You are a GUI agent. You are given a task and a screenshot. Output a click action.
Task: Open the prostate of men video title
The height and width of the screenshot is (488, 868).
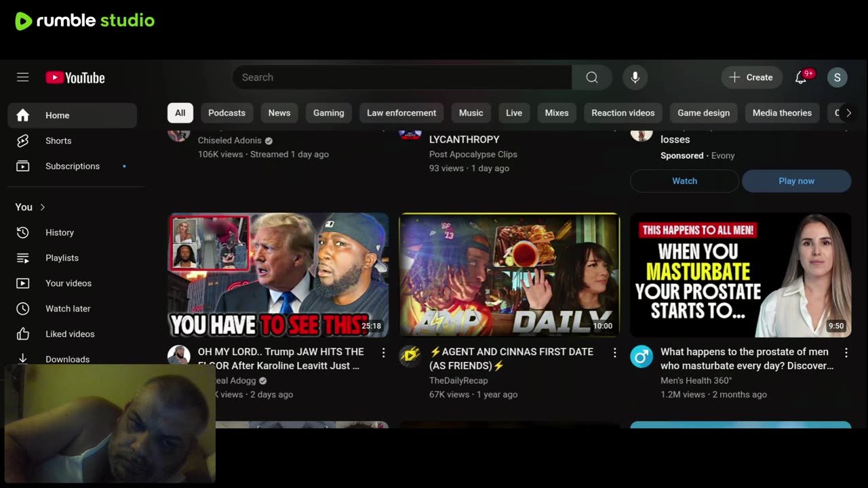pos(747,359)
